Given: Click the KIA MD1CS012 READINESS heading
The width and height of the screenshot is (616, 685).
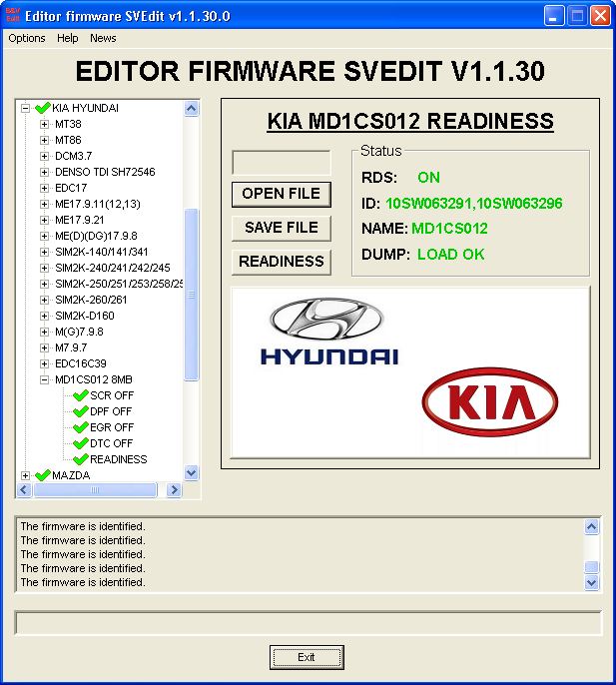Looking at the screenshot, I should tap(410, 121).
